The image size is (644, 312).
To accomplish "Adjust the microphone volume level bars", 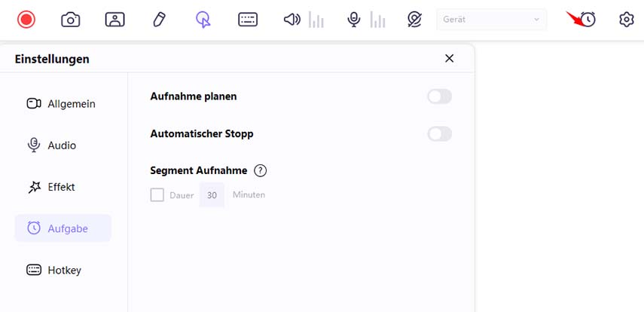I will 378,20.
